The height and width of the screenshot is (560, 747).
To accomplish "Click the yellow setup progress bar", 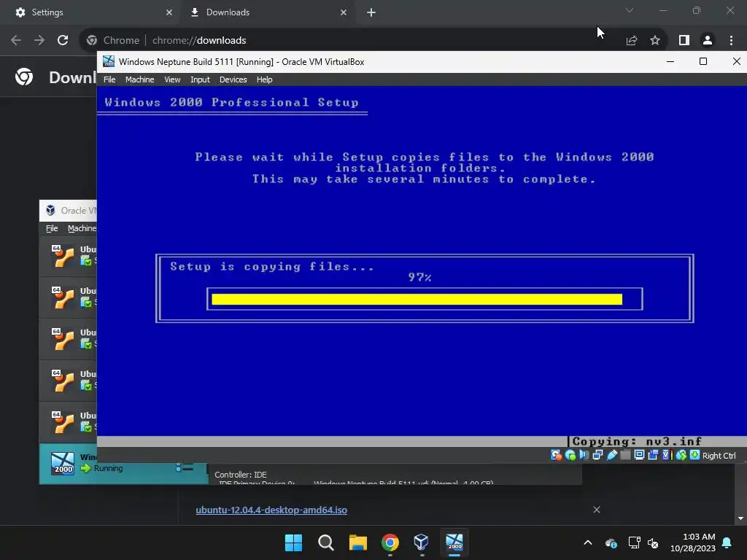I will pyautogui.click(x=417, y=299).
